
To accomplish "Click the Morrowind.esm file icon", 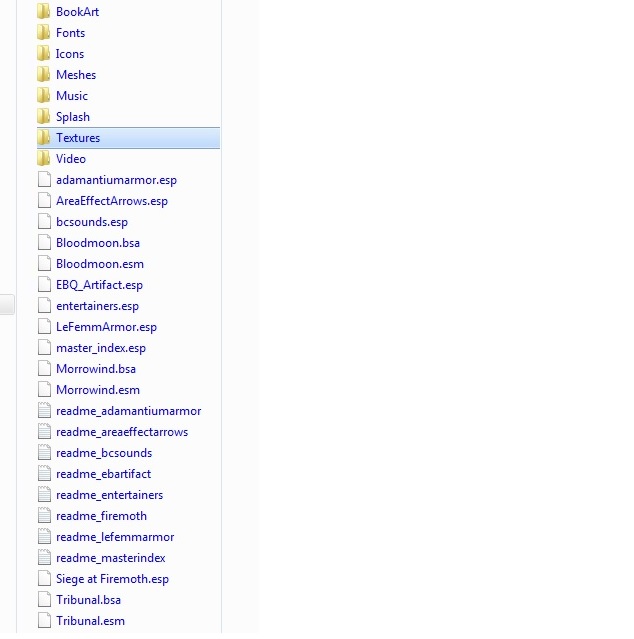I will (x=44, y=390).
